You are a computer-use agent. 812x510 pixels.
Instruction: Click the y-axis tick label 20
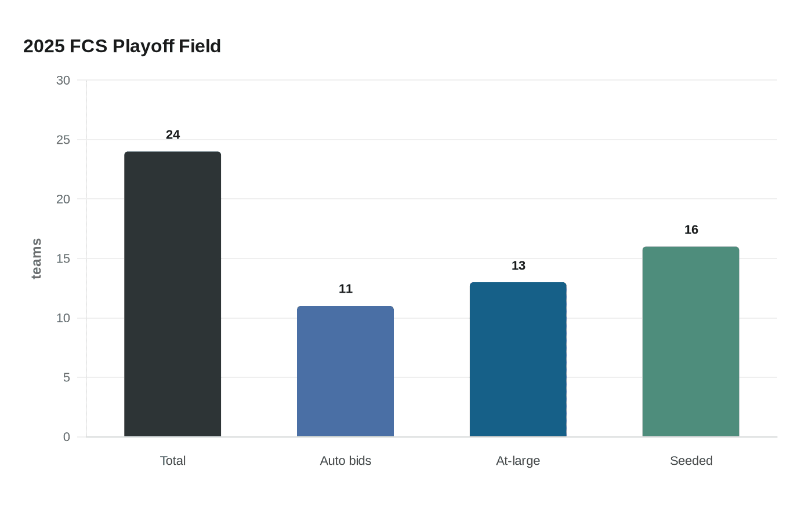pos(63,199)
